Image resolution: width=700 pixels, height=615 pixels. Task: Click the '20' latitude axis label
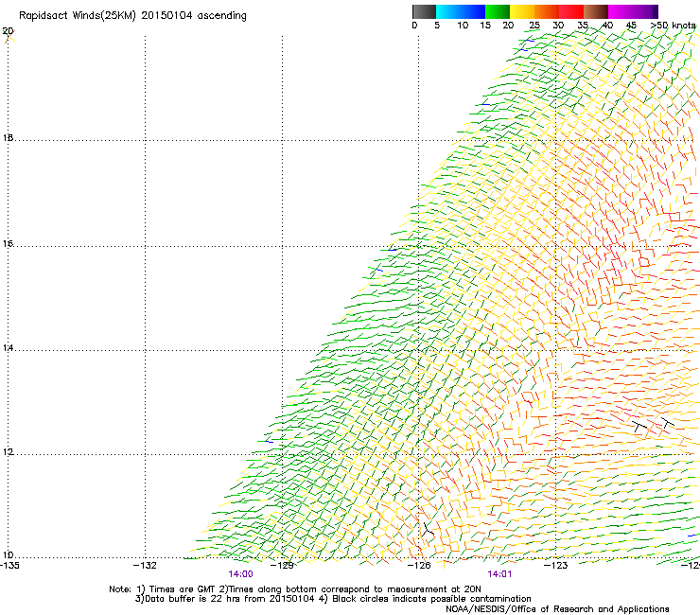8,31
